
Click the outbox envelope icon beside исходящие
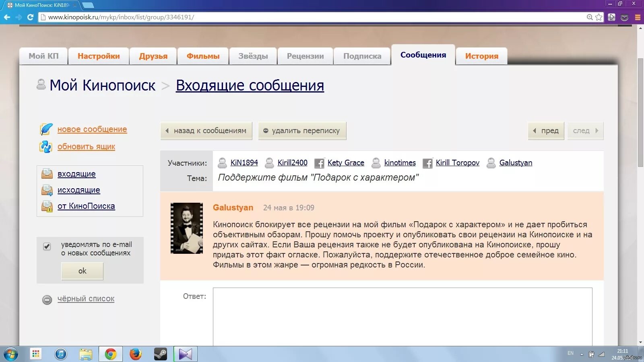[x=47, y=190]
